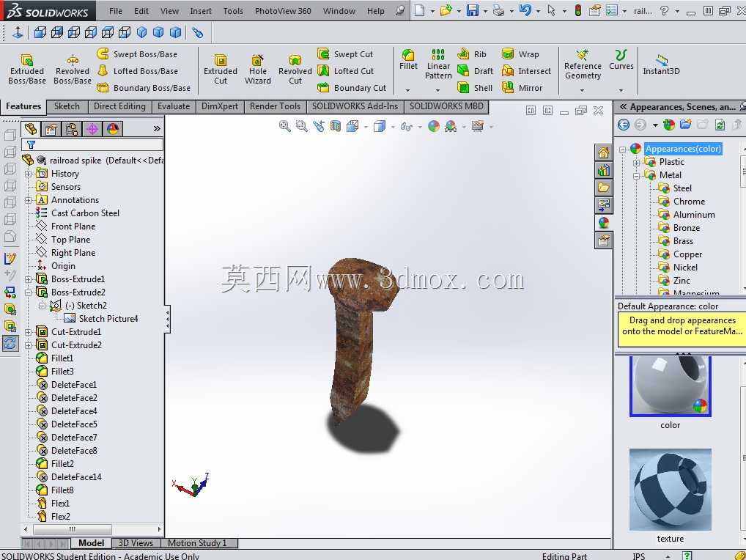
Task: Click the FeatureManager horizontal scrollbar
Action: [x=73, y=529]
